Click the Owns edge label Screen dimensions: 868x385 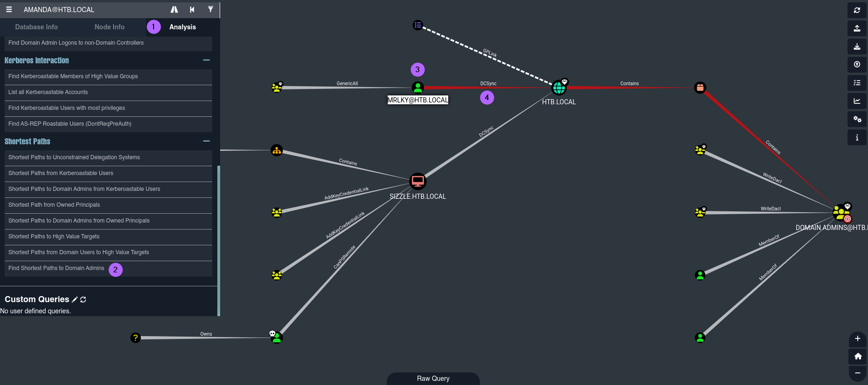[x=206, y=334]
